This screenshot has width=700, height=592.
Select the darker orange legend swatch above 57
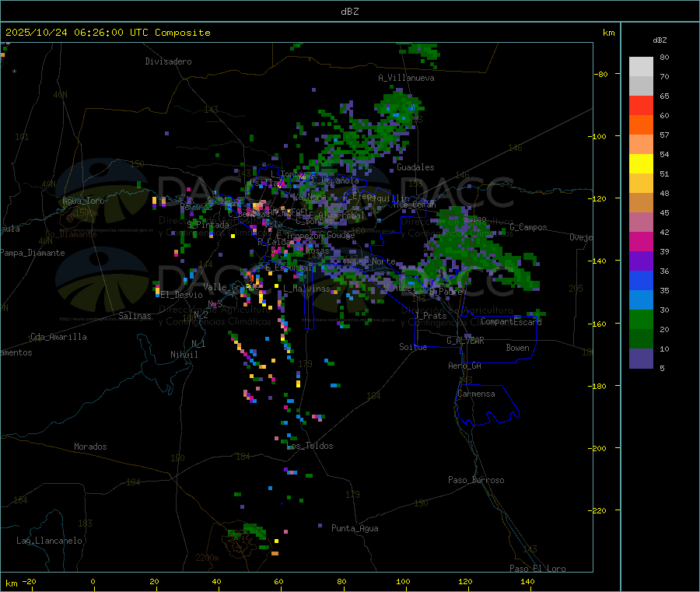641,125
